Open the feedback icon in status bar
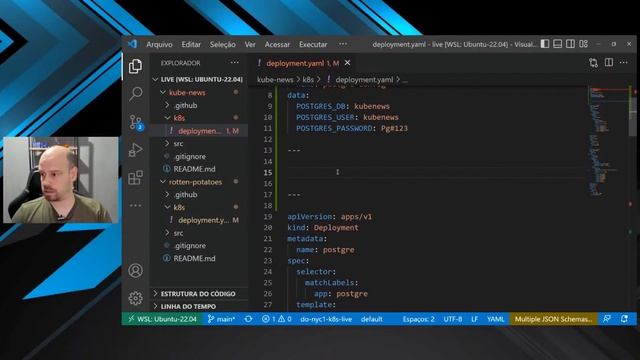The width and height of the screenshot is (640, 360). click(x=607, y=319)
